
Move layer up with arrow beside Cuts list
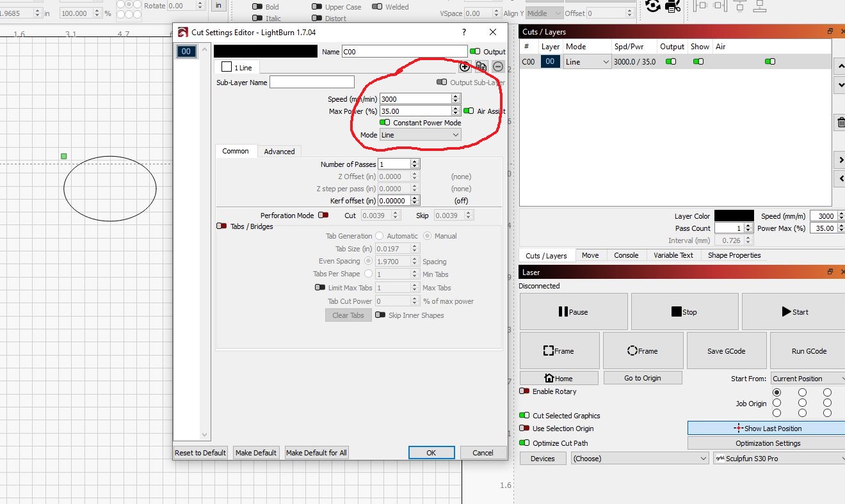point(841,66)
